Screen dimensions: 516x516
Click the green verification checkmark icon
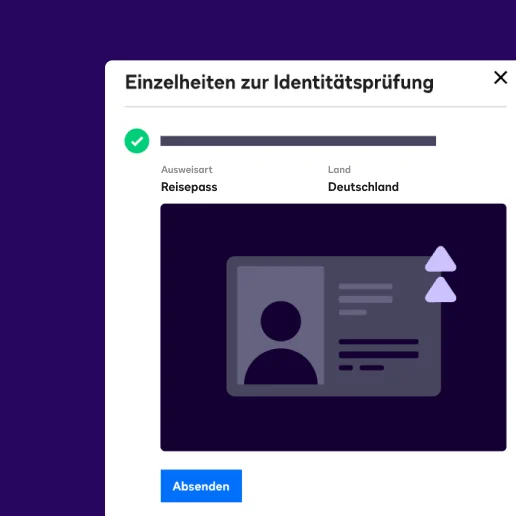[137, 141]
